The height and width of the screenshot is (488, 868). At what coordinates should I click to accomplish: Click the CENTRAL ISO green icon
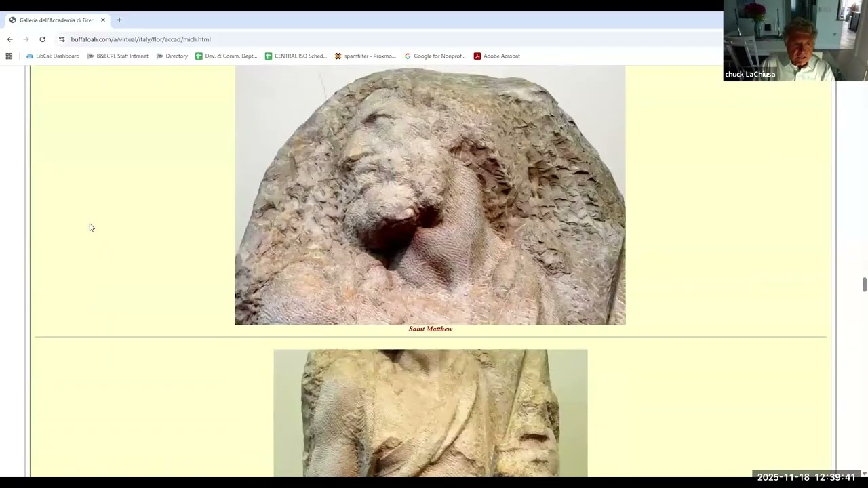(x=269, y=56)
